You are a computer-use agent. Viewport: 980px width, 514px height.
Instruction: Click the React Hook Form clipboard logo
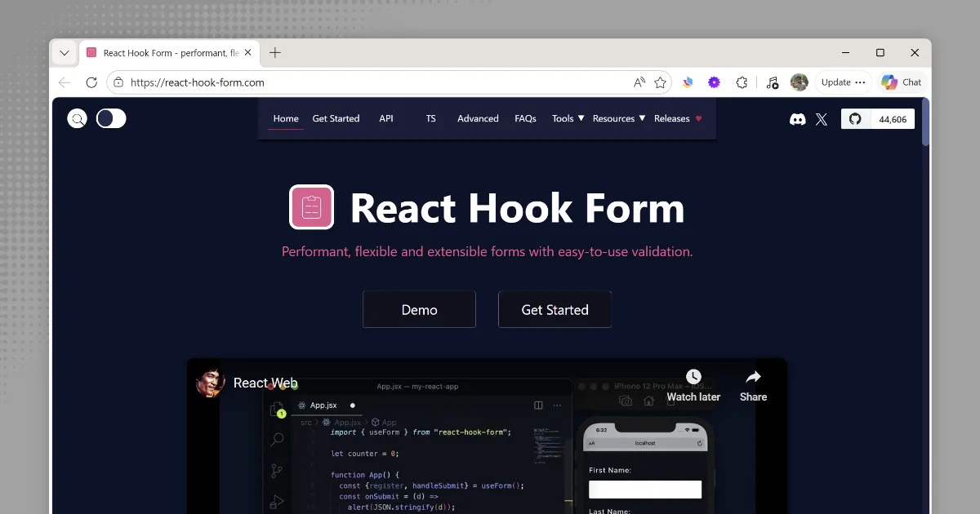(x=311, y=207)
